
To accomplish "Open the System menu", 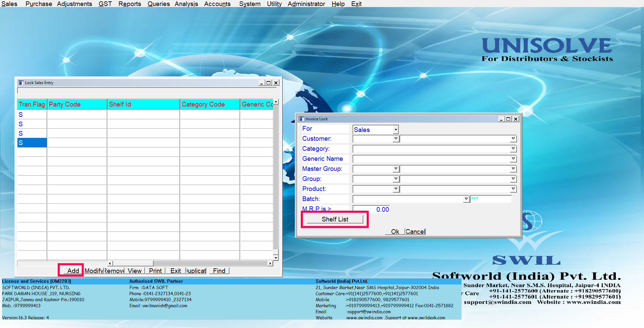I will click(x=250, y=4).
